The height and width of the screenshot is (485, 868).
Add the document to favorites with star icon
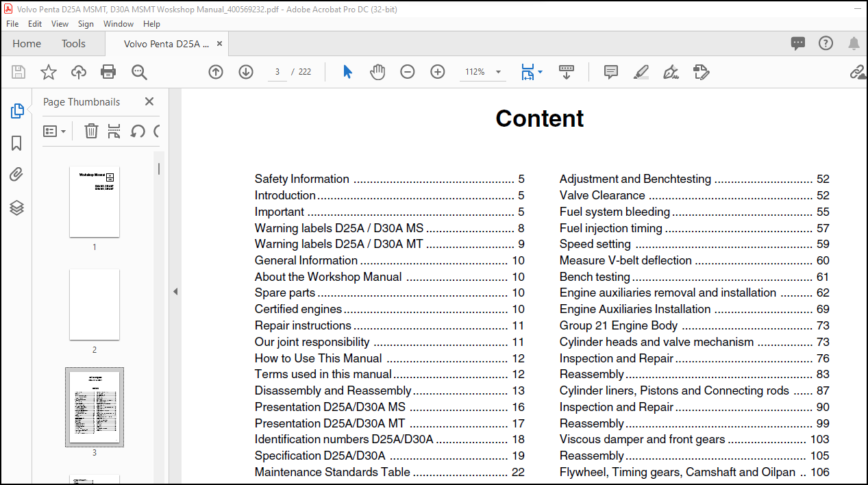pyautogui.click(x=49, y=72)
